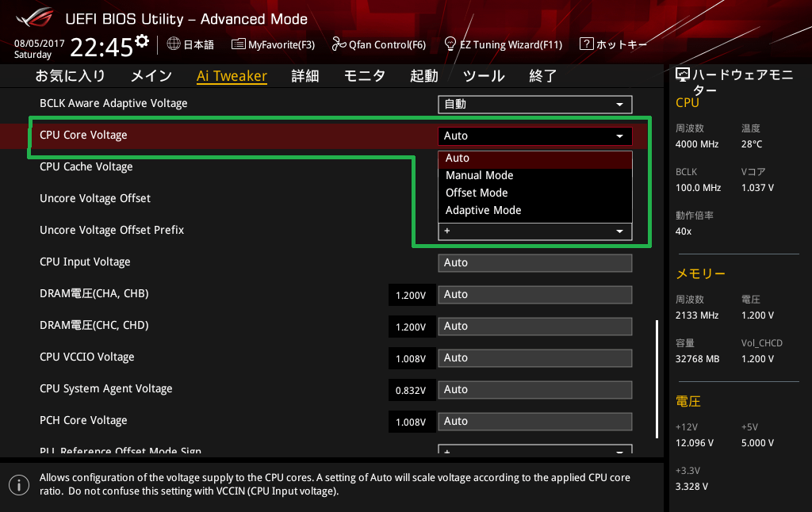
Task: Click the MyFavorite list icon
Action: pos(238,44)
